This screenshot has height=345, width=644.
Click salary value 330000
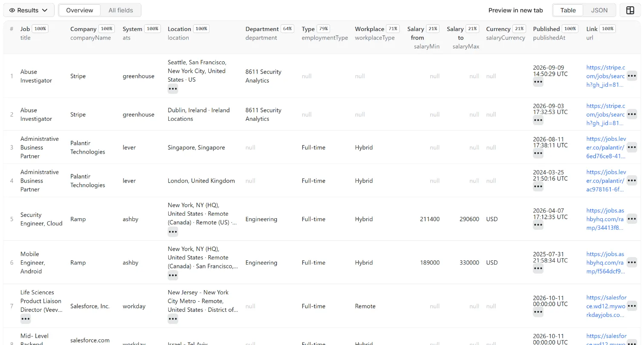pos(469,262)
